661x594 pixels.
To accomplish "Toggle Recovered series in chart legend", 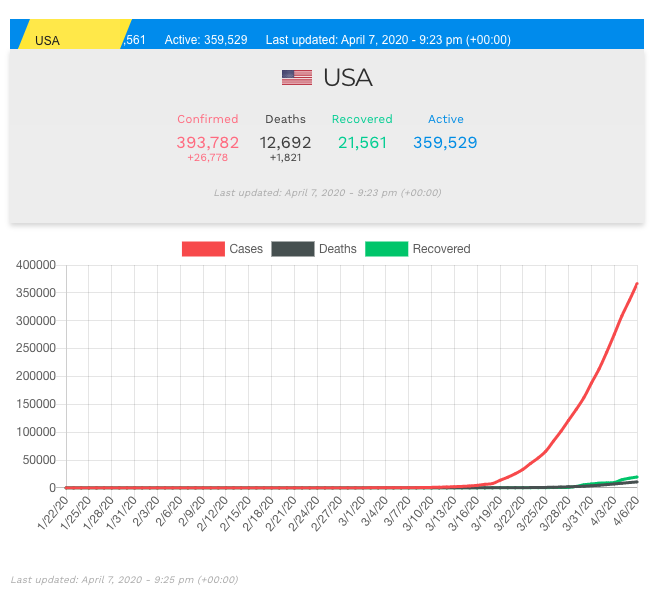I will 386,249.
